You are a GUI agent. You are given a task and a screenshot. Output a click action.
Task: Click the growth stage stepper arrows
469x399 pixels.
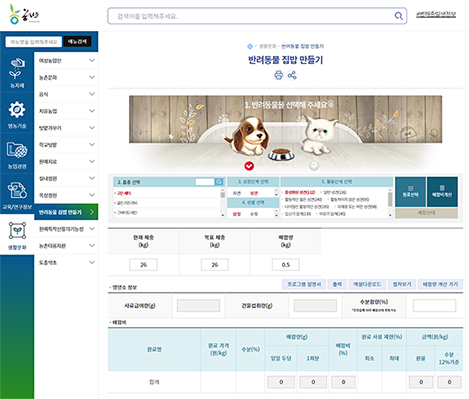pyautogui.click(x=276, y=193)
